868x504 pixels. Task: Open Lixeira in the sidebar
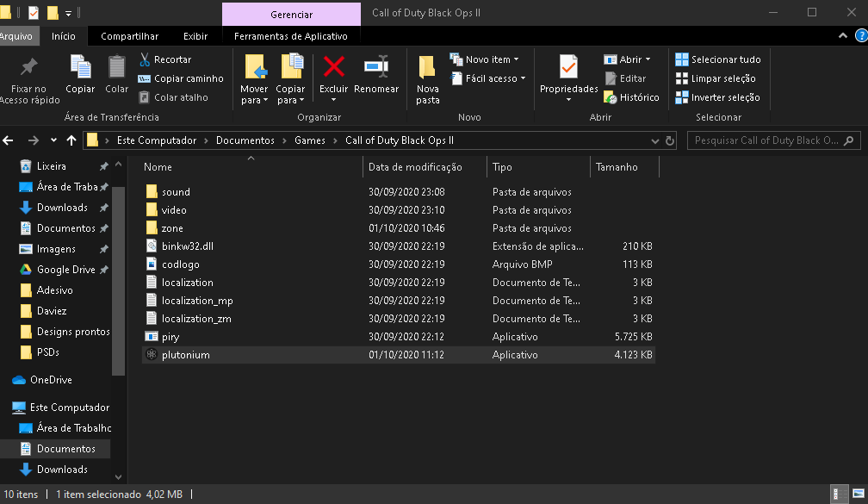pyautogui.click(x=51, y=166)
